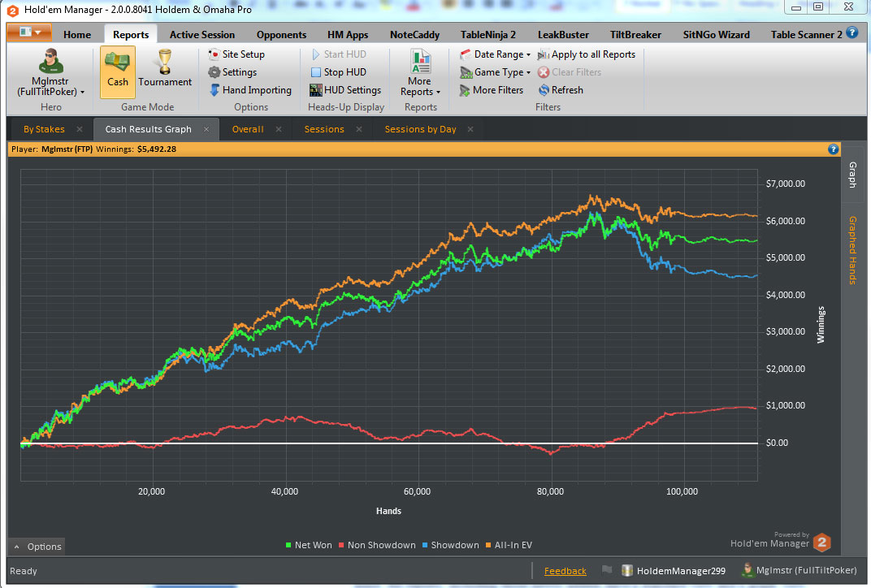Viewport: 871px width, 588px height.
Task: Open the LeakBuster tab
Action: tap(563, 34)
